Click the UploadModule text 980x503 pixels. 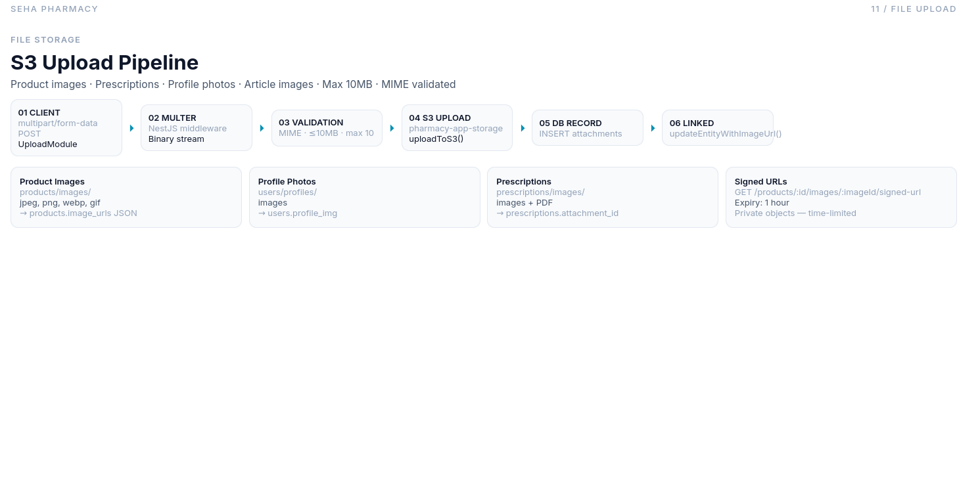pos(48,144)
